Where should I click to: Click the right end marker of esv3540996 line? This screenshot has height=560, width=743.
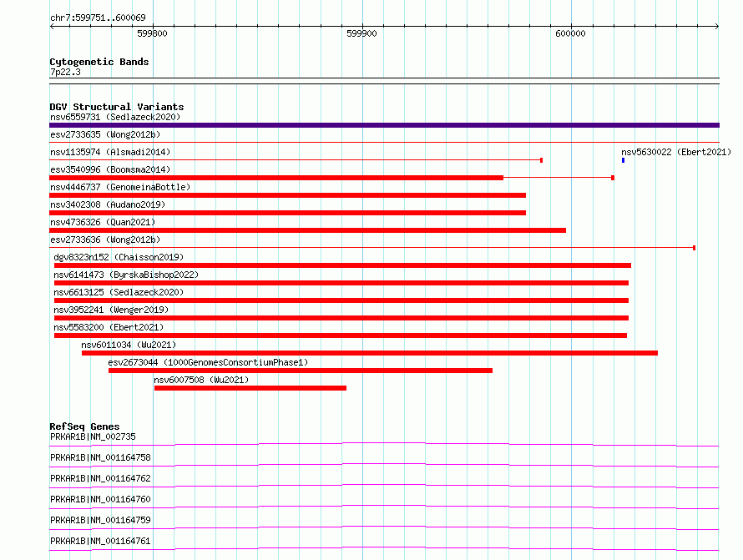[x=613, y=178]
